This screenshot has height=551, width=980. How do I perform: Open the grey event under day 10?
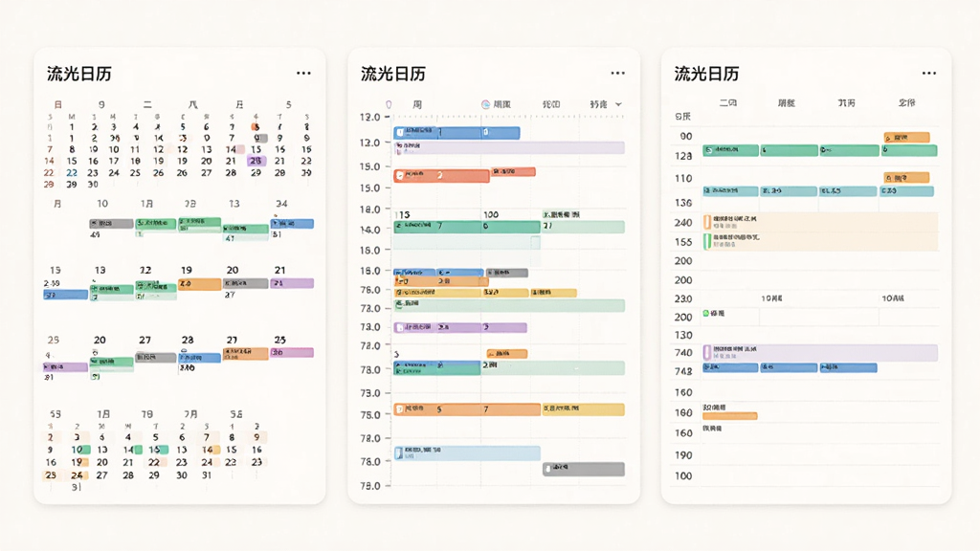[111, 223]
